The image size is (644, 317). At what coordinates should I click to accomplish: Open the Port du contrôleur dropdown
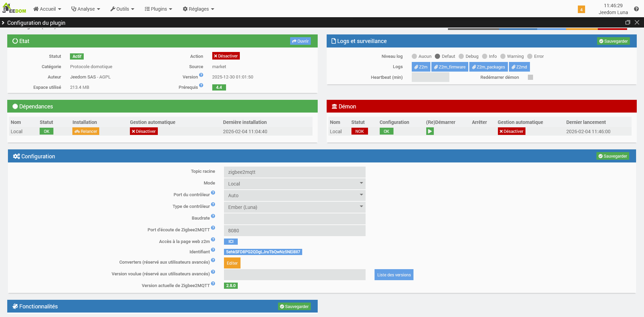click(x=295, y=196)
